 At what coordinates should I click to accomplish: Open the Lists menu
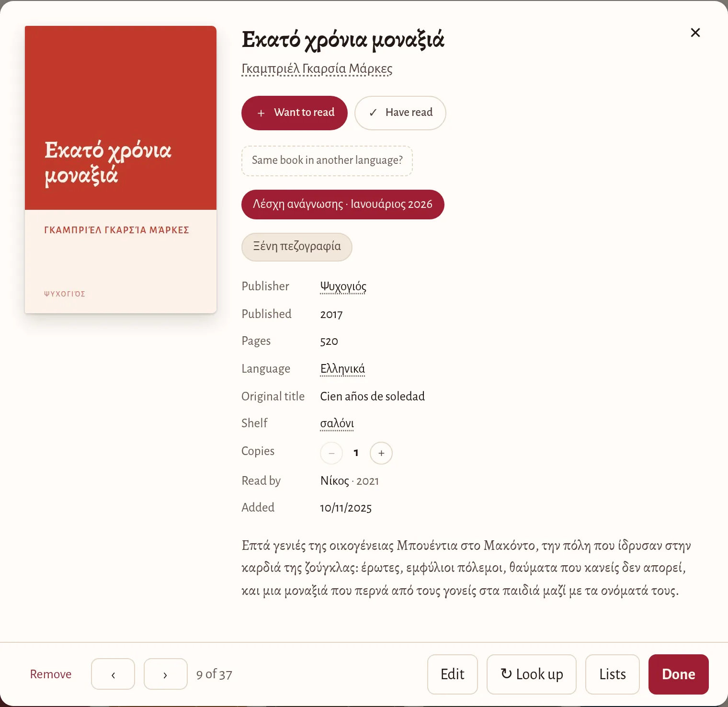[x=613, y=674]
